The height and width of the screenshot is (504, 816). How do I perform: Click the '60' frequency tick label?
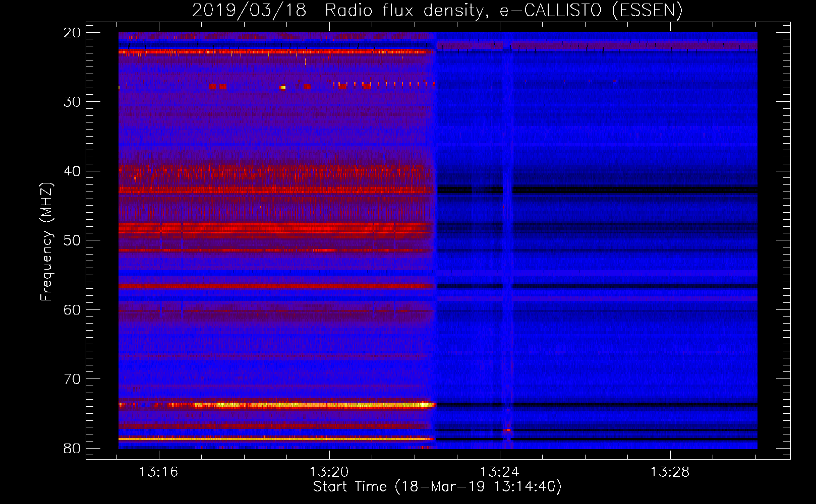click(x=72, y=310)
